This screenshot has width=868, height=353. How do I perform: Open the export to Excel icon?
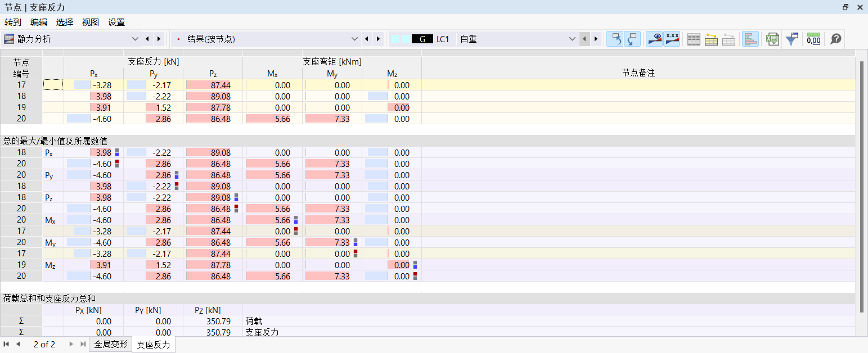772,39
